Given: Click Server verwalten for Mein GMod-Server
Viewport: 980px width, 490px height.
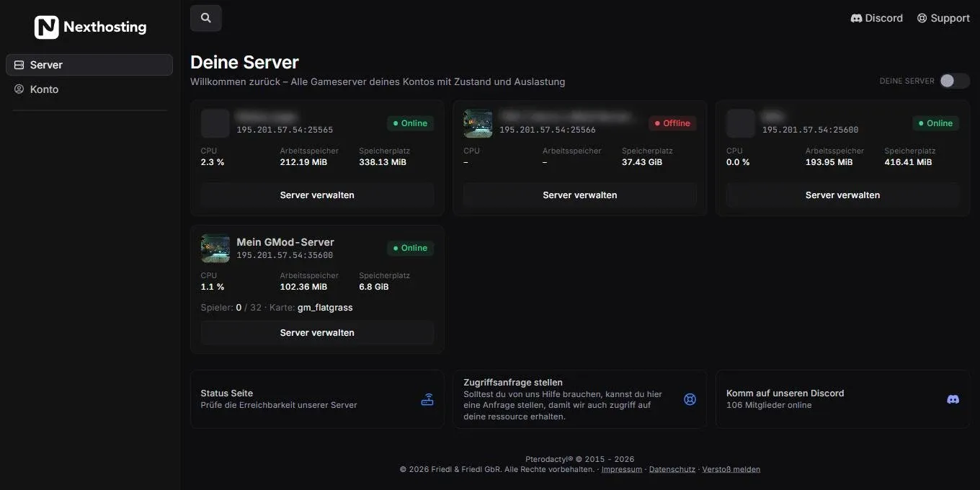Looking at the screenshot, I should (317, 333).
